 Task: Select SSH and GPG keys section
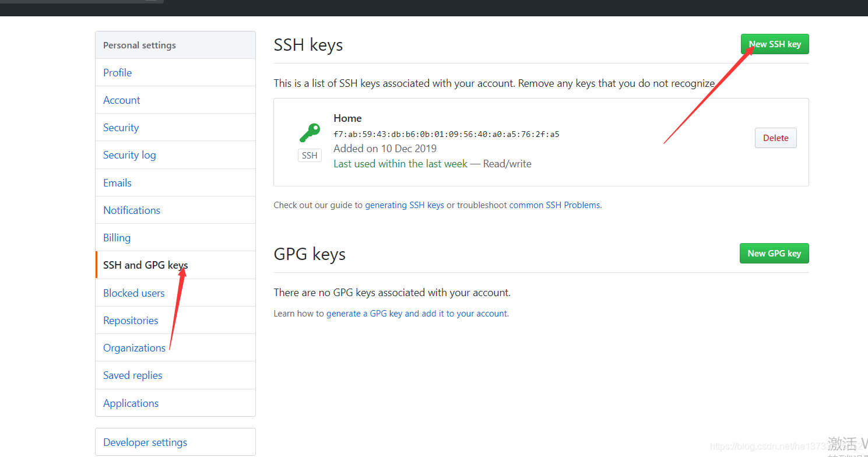(143, 265)
